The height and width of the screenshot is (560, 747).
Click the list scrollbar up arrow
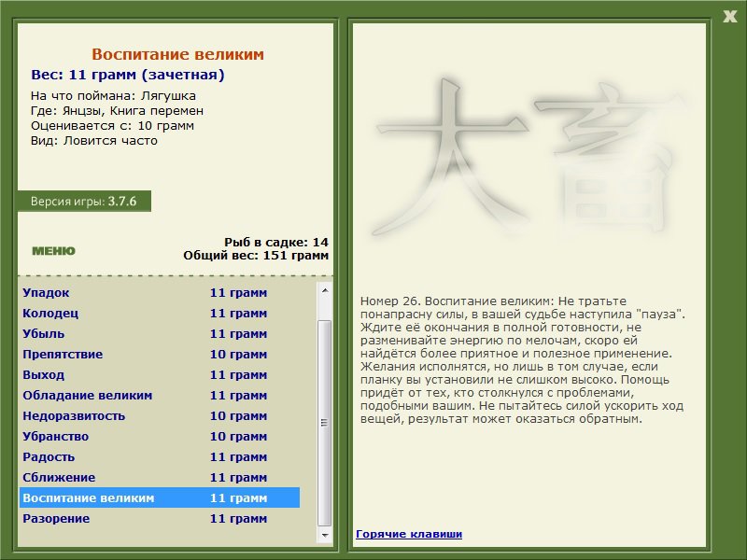[324, 290]
